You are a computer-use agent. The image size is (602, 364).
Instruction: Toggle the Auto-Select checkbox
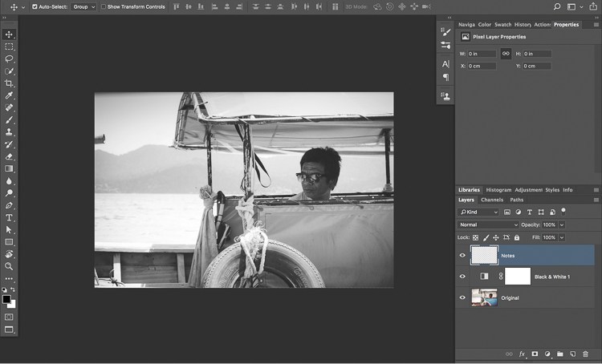pyautogui.click(x=35, y=6)
